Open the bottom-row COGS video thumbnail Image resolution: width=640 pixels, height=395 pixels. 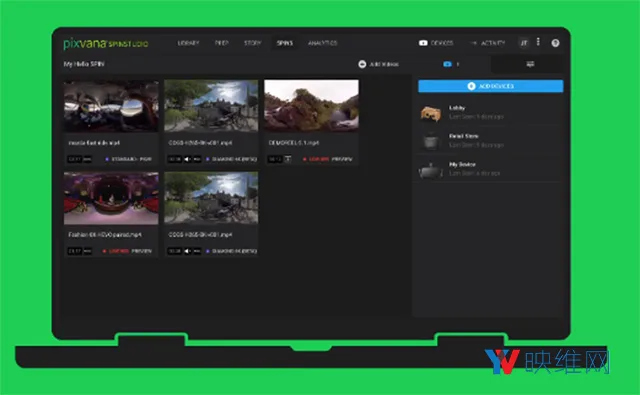click(x=211, y=198)
